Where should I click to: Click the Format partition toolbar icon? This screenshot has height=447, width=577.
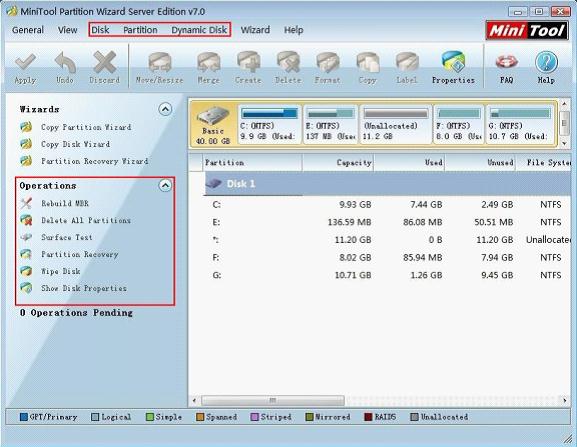pyautogui.click(x=328, y=62)
